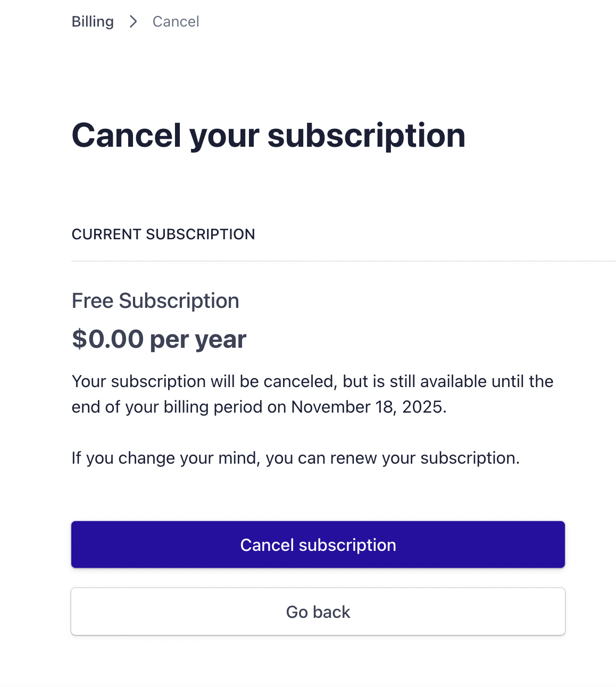Click the 'Your subscription will be canceled' sentence
The height and width of the screenshot is (687, 616).
point(204,382)
